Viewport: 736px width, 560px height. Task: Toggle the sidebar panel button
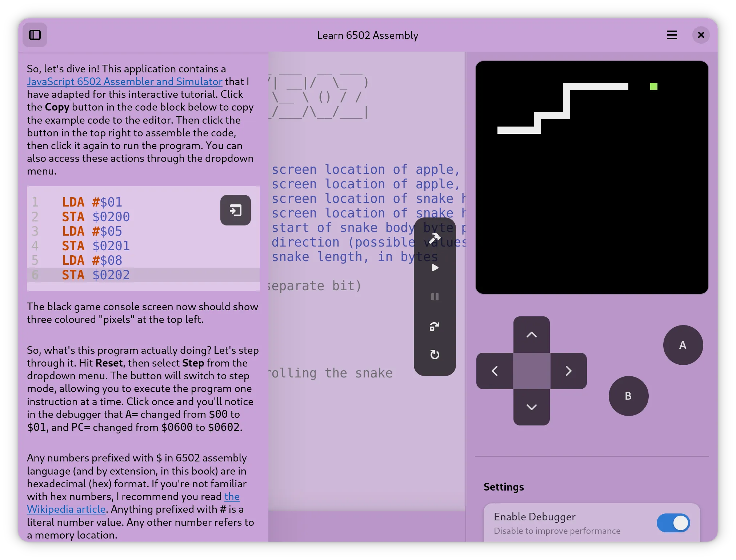coord(35,35)
